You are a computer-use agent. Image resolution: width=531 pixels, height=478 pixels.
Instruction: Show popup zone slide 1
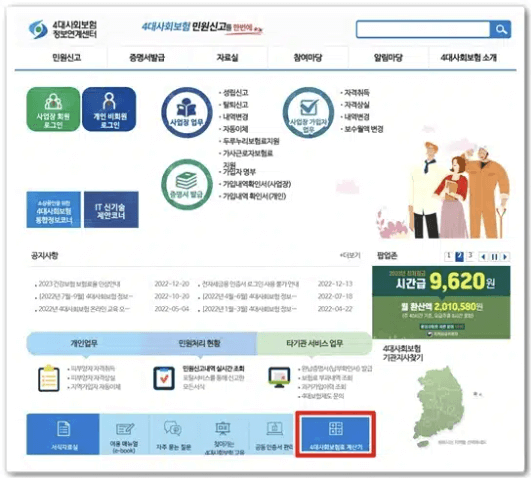[448, 256]
